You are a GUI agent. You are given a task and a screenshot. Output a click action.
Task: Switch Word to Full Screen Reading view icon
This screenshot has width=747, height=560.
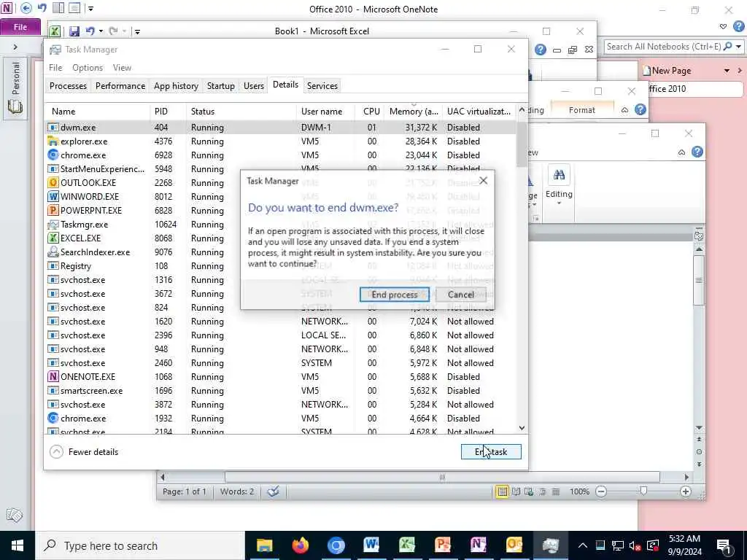click(x=516, y=491)
